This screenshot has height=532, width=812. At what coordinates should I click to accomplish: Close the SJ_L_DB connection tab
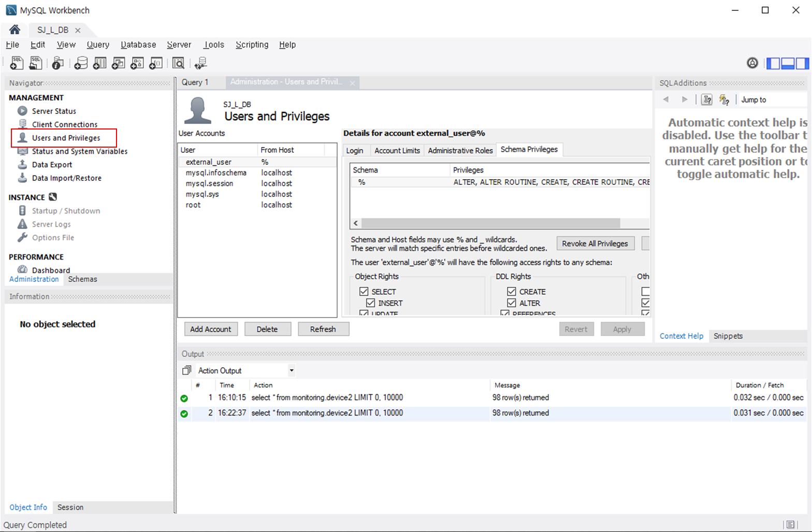coord(78,30)
